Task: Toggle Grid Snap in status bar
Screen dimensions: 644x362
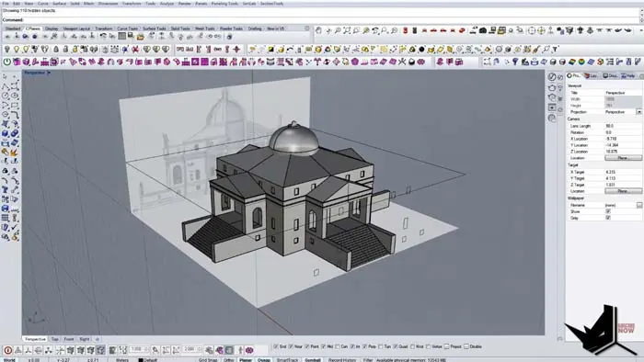Action: [208, 360]
